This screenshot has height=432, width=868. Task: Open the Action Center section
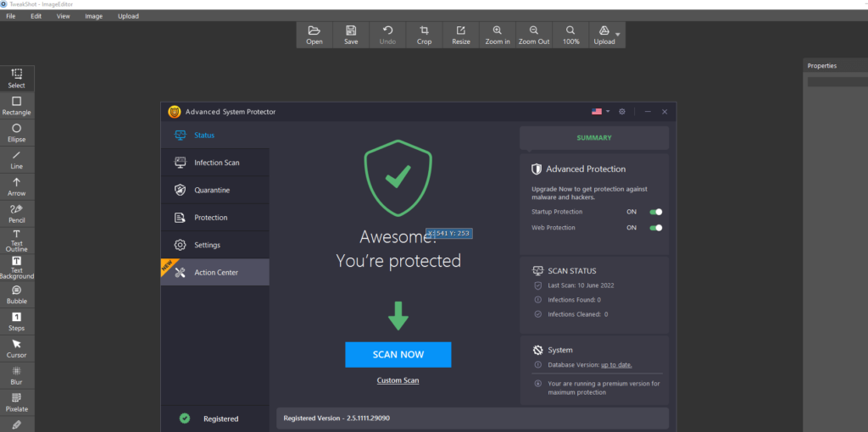point(214,272)
